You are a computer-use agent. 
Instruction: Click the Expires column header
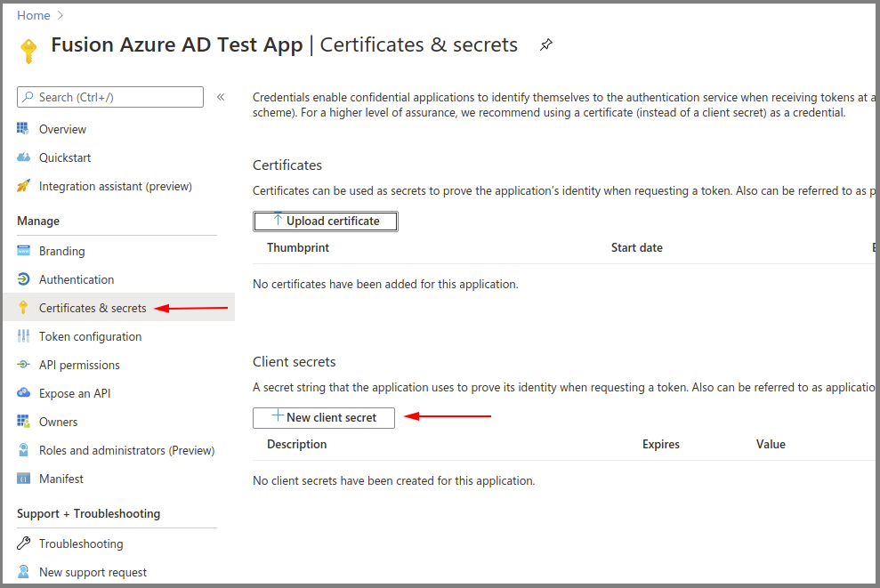[660, 445]
